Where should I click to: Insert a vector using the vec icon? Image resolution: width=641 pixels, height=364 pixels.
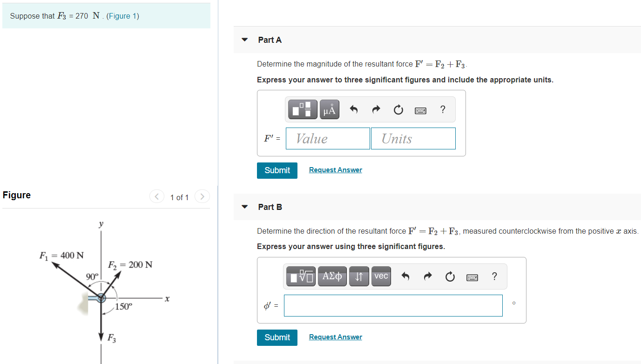[x=381, y=276]
